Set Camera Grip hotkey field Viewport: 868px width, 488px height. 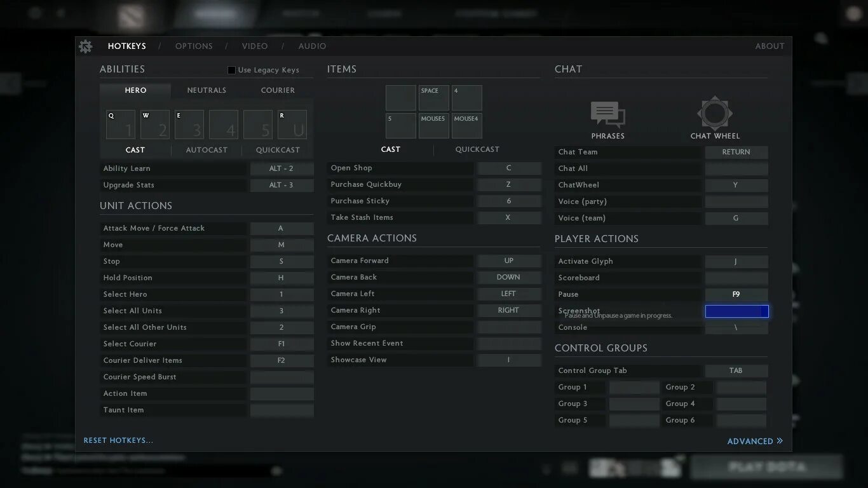point(509,327)
